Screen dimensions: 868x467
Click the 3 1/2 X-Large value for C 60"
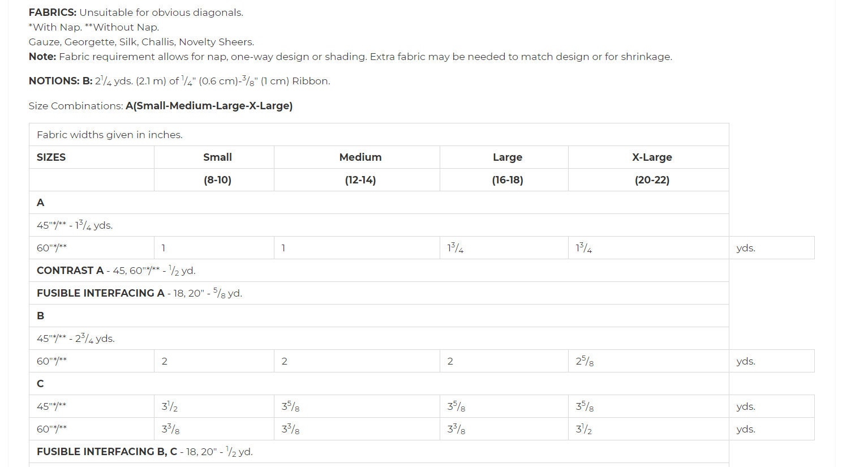[x=648, y=429]
